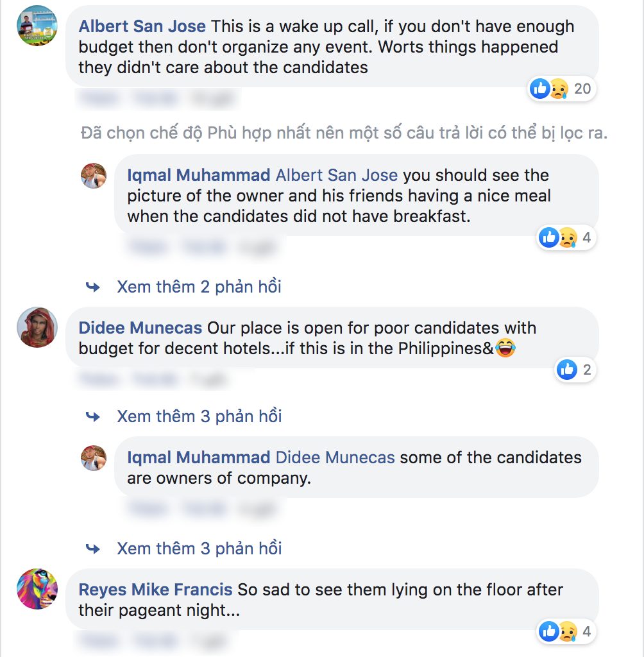
Task: Click Reyes Mike Francis name link
Action: [155, 589]
